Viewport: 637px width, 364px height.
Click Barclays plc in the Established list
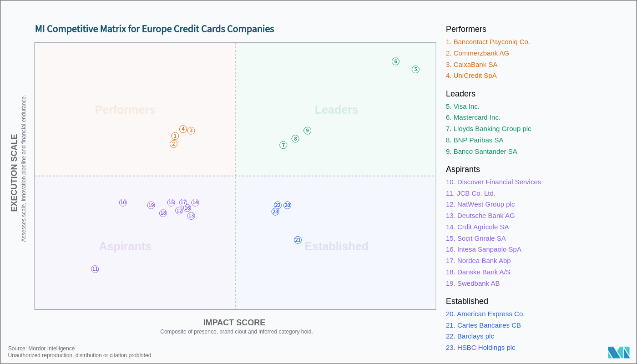[x=470, y=336]
